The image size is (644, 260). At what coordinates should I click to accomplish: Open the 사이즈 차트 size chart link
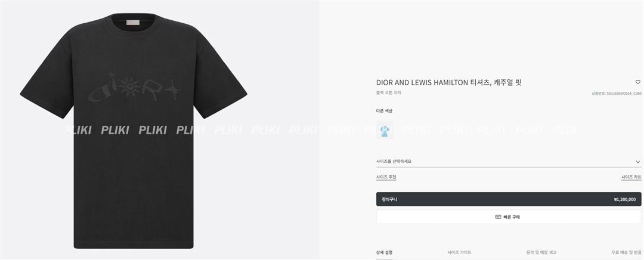(x=631, y=177)
